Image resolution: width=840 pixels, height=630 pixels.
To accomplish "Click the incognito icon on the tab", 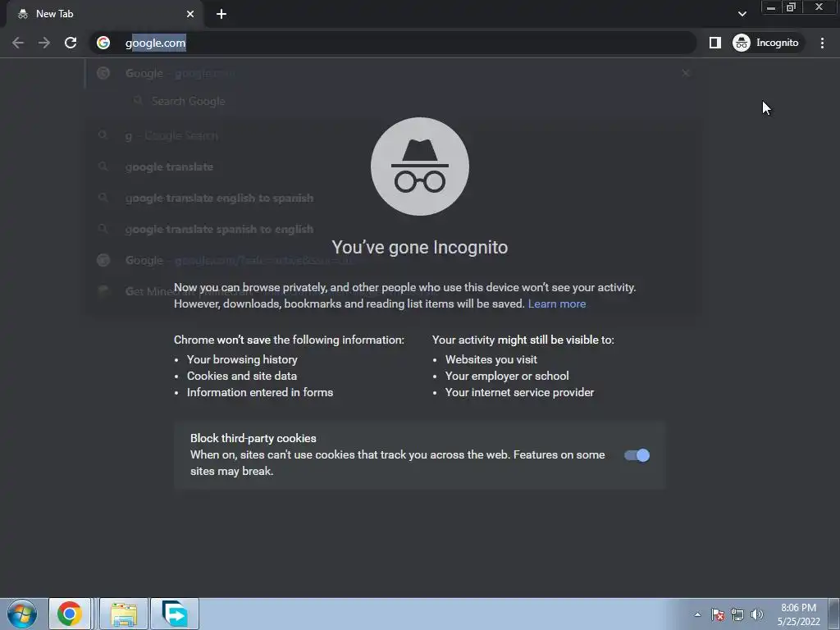I will [x=22, y=14].
